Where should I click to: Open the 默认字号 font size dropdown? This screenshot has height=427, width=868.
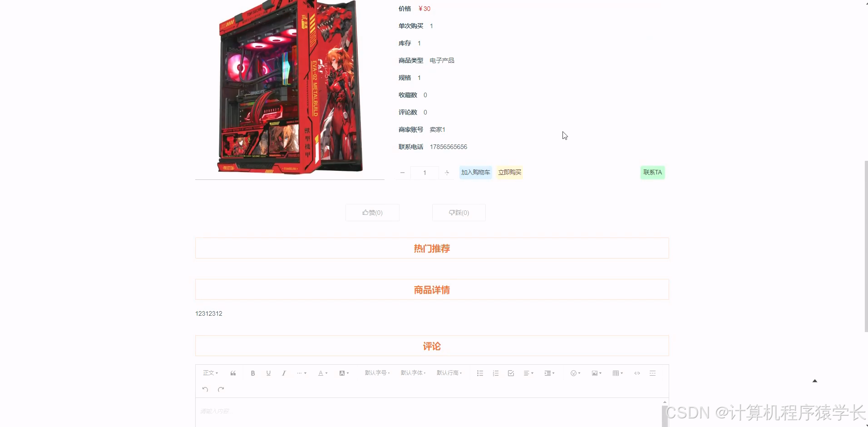coord(377,373)
